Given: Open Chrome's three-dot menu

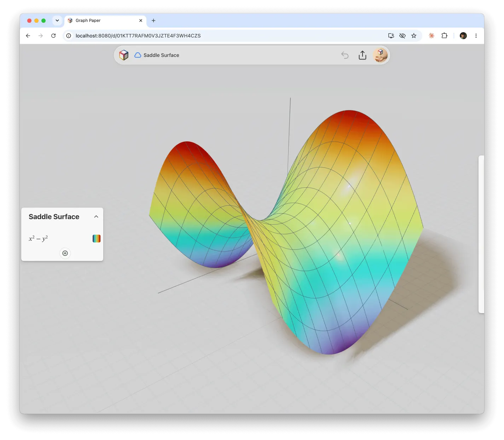Looking at the screenshot, I should (476, 36).
